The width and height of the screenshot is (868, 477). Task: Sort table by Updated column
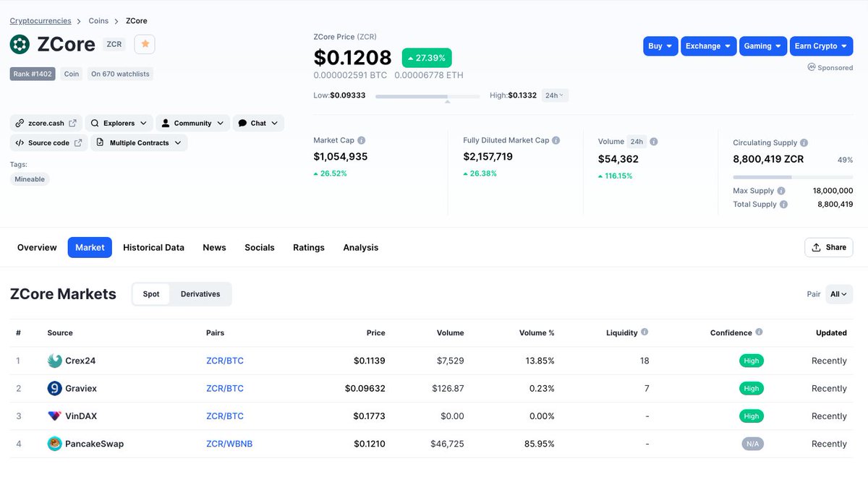tap(831, 333)
